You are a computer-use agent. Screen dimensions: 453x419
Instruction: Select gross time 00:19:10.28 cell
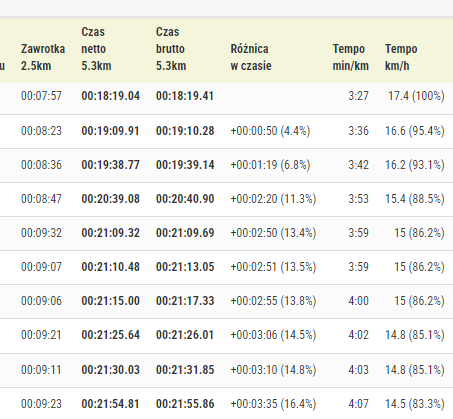(185, 131)
